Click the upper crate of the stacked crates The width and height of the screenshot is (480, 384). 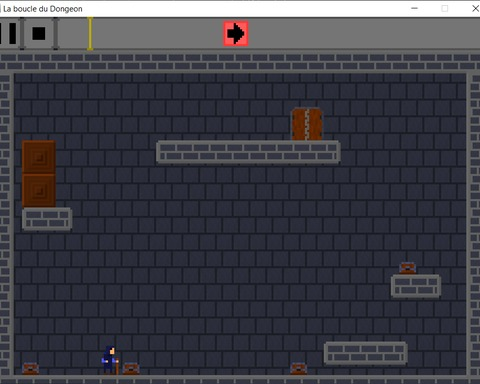39,157
